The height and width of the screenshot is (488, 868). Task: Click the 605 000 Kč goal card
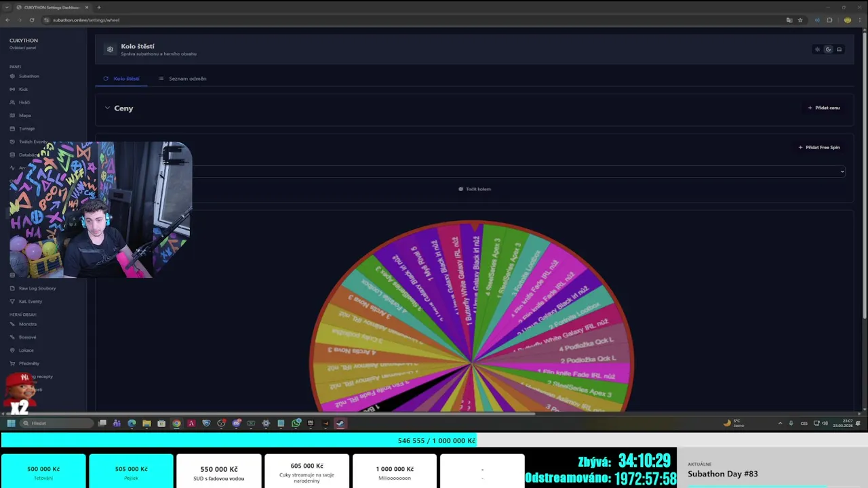(307, 471)
